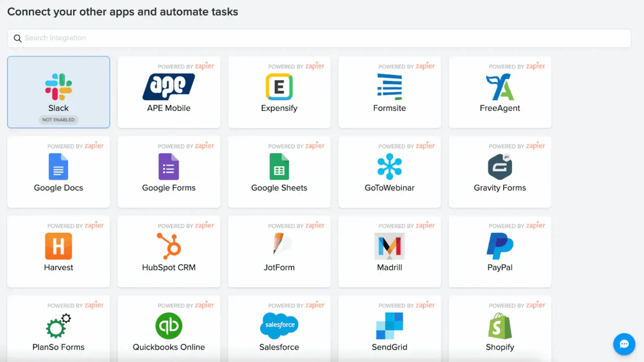
Task: Focus the Search Integration input field
Action: pos(319,38)
